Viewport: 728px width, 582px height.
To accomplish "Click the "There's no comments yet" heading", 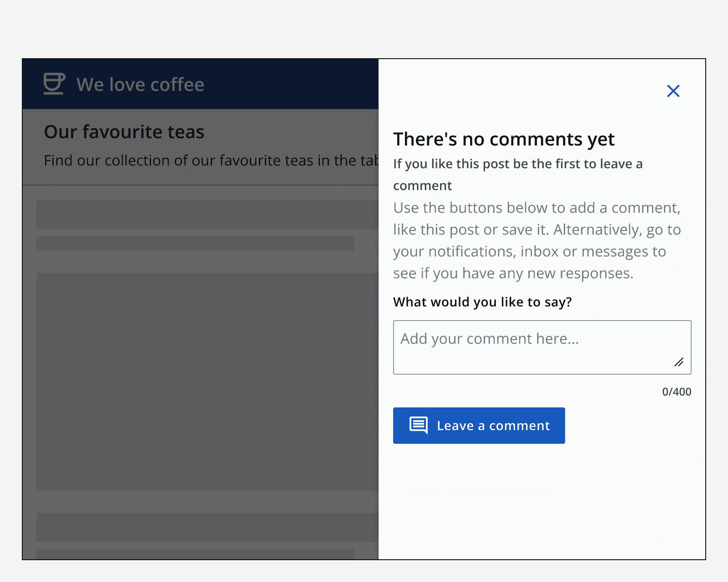I will pyautogui.click(x=503, y=139).
